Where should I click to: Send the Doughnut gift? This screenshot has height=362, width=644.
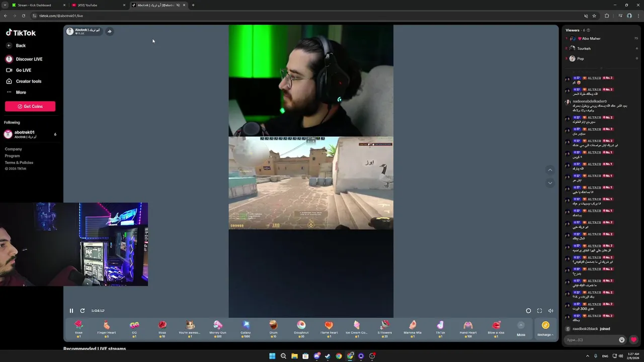click(x=301, y=328)
